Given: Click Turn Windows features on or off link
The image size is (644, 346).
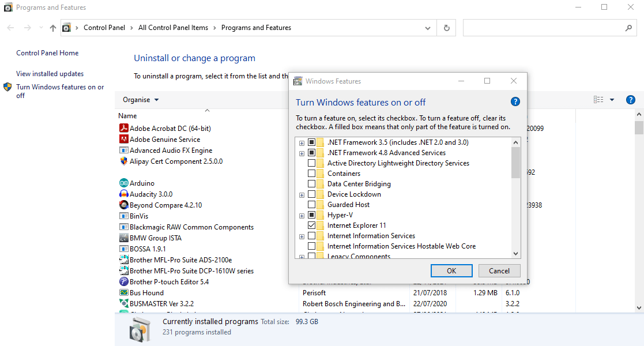Looking at the screenshot, I should (x=60, y=91).
